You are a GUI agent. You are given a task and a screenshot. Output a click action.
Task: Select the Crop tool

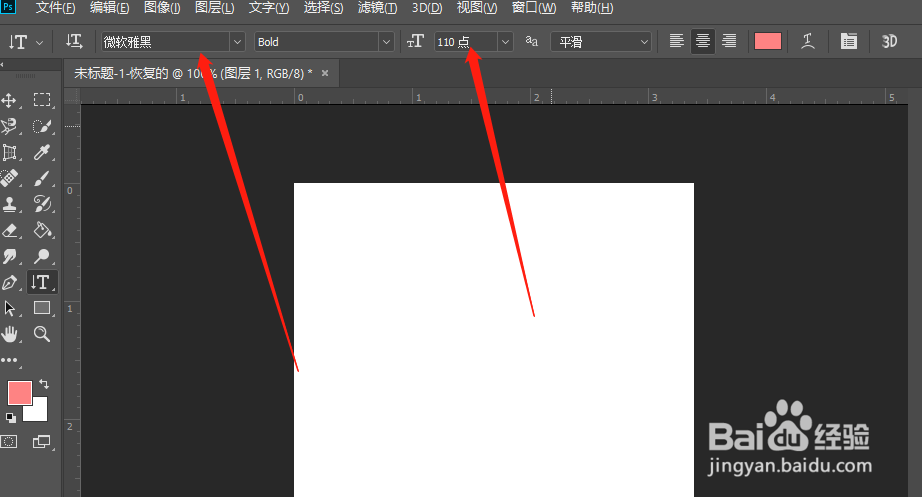(9, 152)
